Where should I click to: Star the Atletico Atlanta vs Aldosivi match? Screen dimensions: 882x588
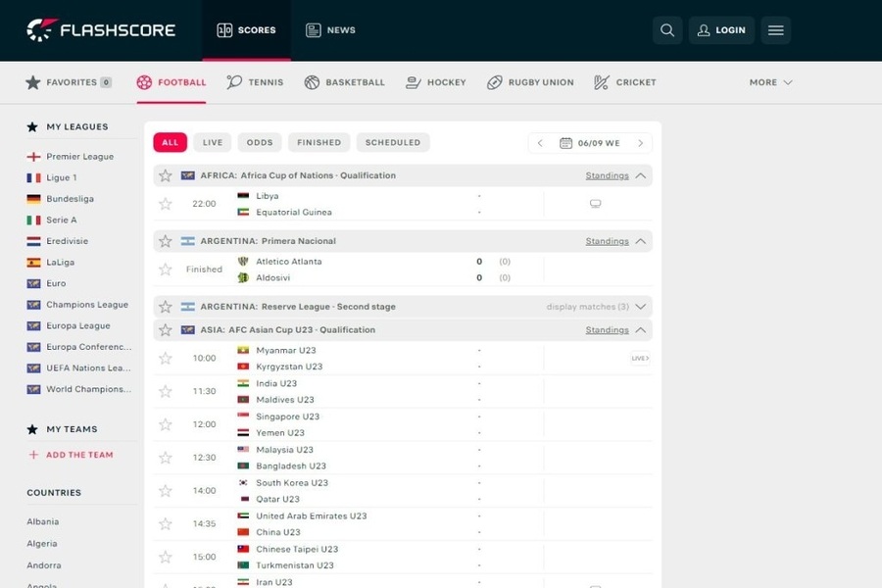(166, 269)
